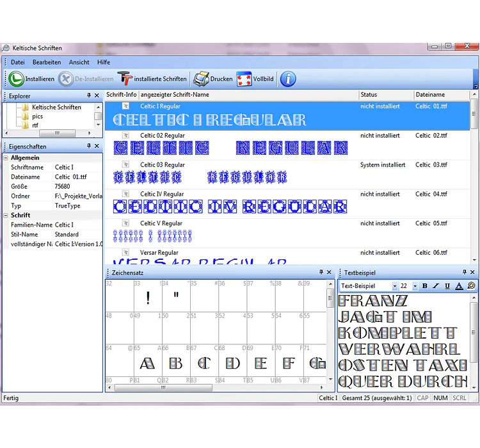Pin the Explorer panel
The height and width of the screenshot is (448, 480).
point(89,95)
